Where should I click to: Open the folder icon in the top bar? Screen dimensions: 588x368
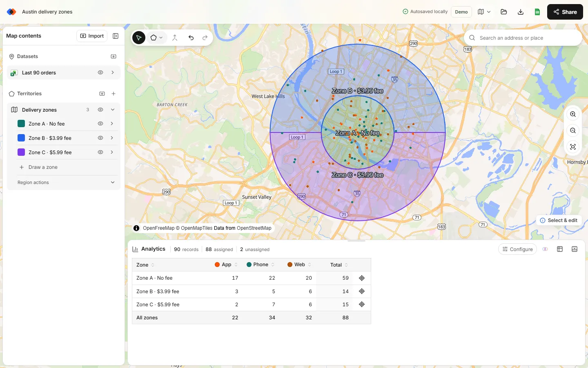coord(504,12)
